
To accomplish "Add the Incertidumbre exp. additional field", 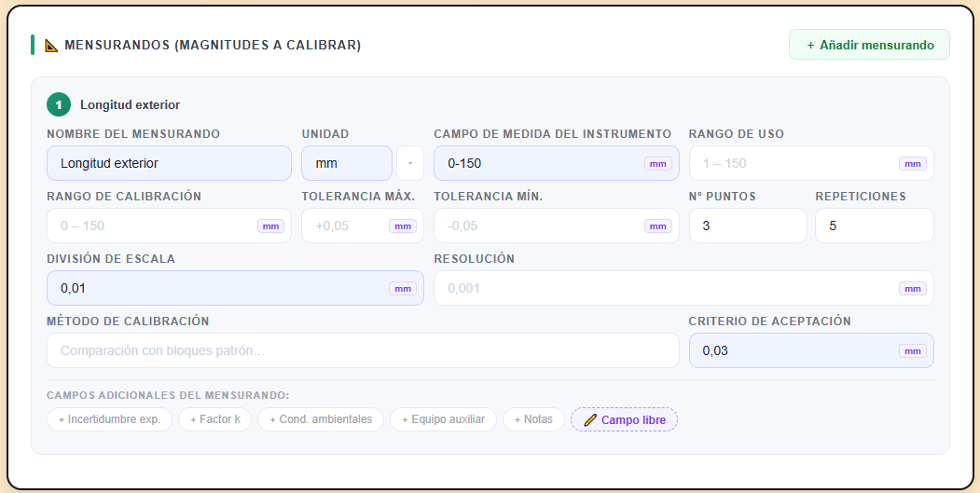I will tap(109, 419).
